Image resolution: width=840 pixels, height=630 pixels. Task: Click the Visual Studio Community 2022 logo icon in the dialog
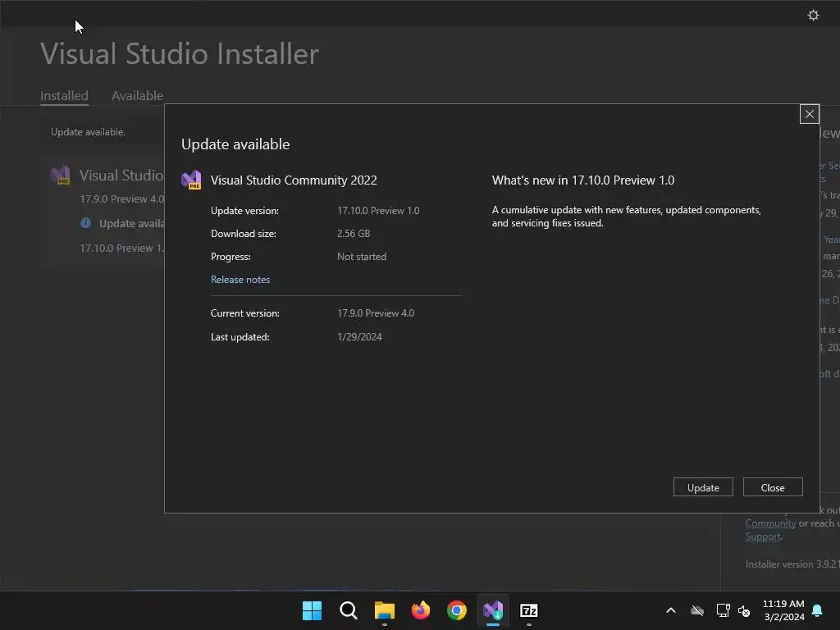pos(191,180)
